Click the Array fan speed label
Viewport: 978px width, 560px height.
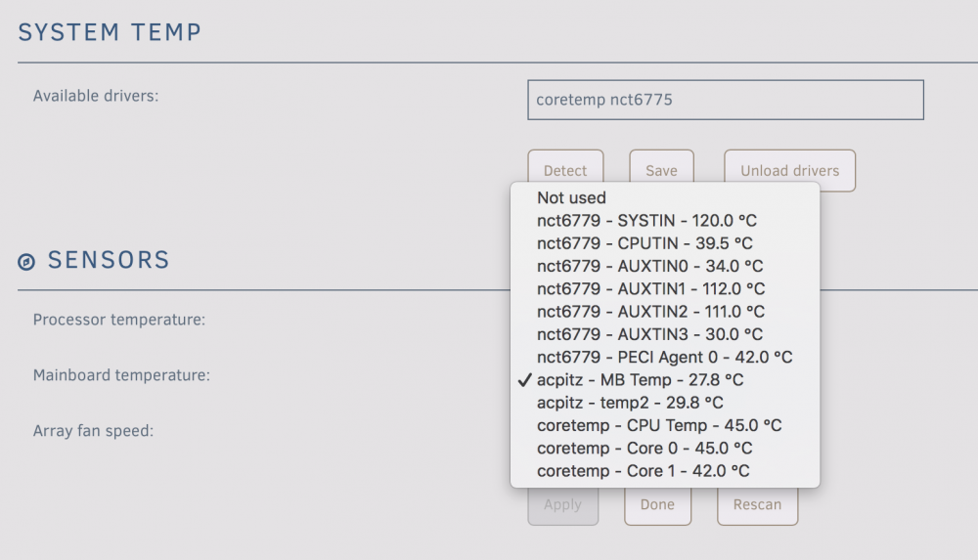93,431
